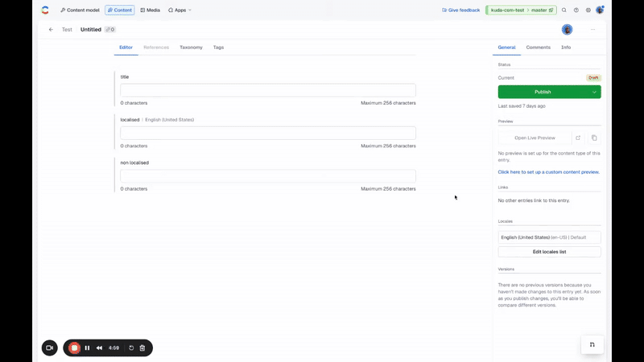Image resolution: width=644 pixels, height=362 pixels.
Task: Click the Untitled entry title
Action: tap(91, 30)
